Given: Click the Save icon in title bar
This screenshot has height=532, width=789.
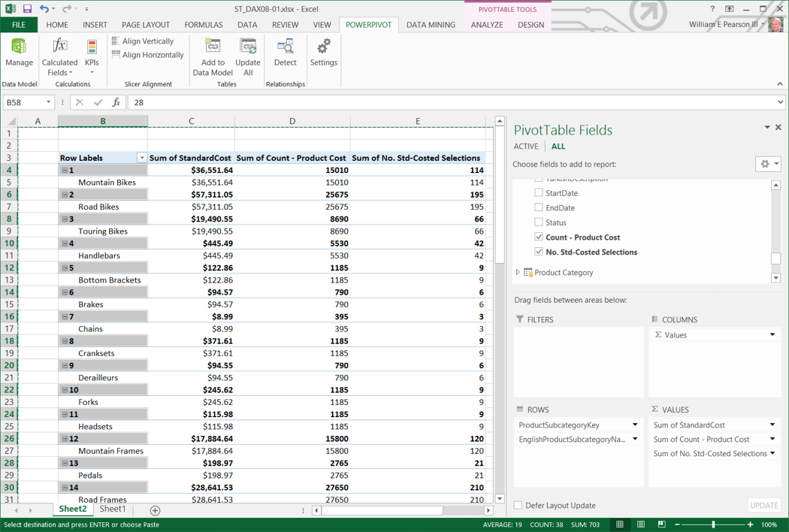Looking at the screenshot, I should click(27, 9).
